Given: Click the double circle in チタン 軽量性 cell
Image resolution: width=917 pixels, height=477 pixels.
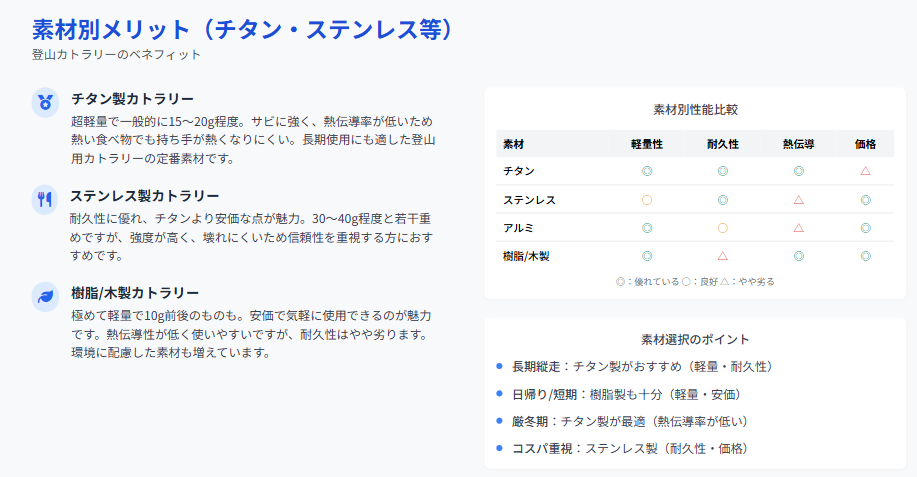Looking at the screenshot, I should tap(647, 171).
